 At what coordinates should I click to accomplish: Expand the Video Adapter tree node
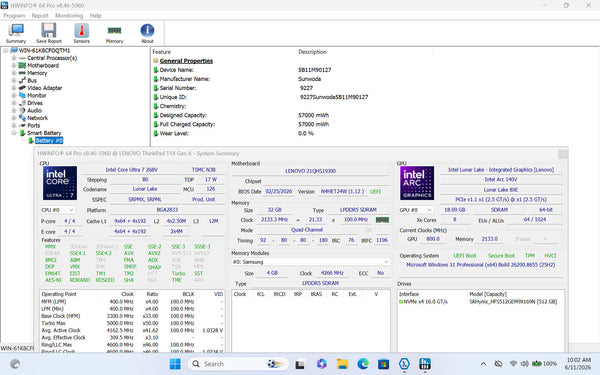[x=14, y=88]
